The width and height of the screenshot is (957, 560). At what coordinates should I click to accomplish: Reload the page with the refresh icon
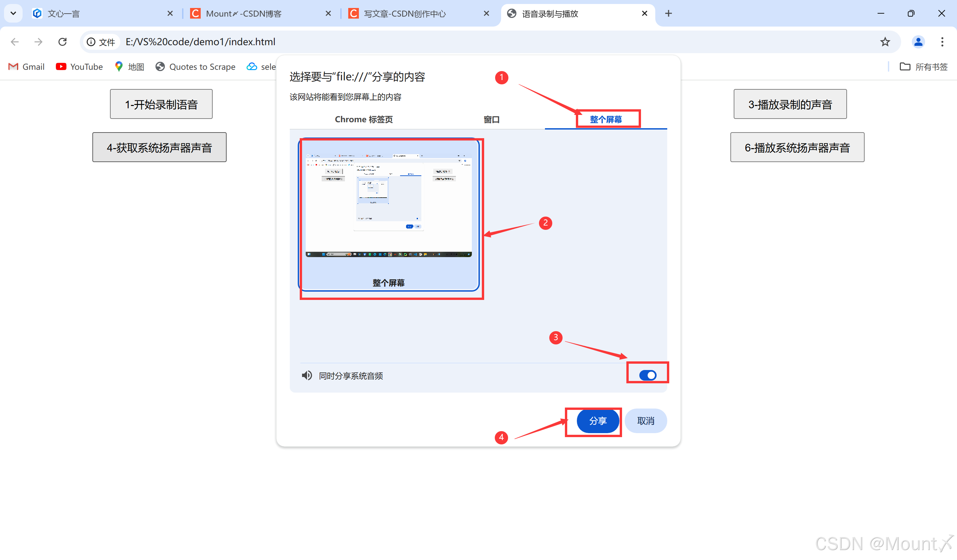pos(63,42)
